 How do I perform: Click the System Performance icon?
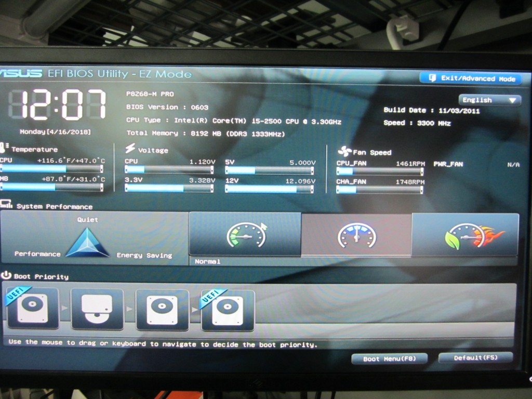[x=6, y=204]
